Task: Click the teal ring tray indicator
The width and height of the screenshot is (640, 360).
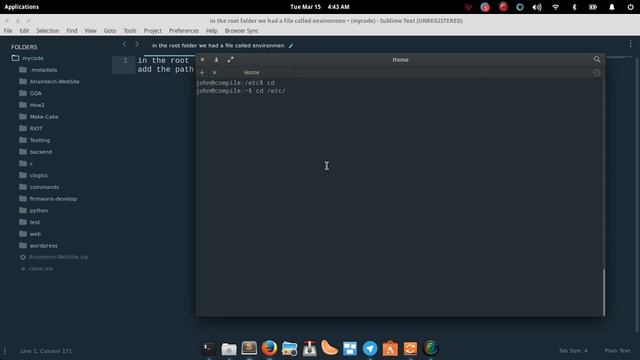Action: (520, 7)
